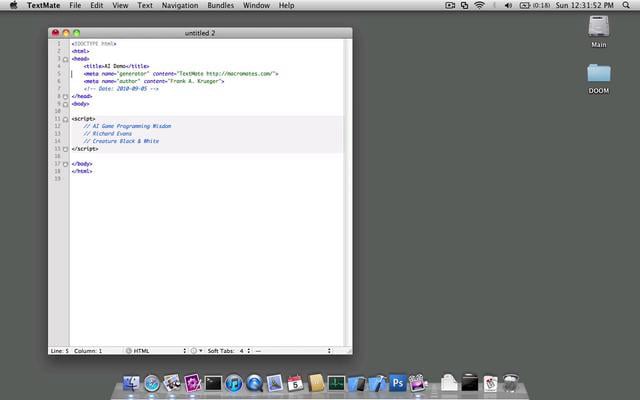Click the purple TextMate icon in the Dock

coord(192,383)
